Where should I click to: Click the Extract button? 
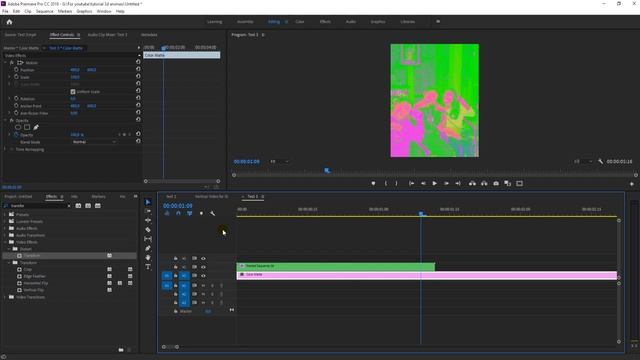pyautogui.click(x=484, y=184)
